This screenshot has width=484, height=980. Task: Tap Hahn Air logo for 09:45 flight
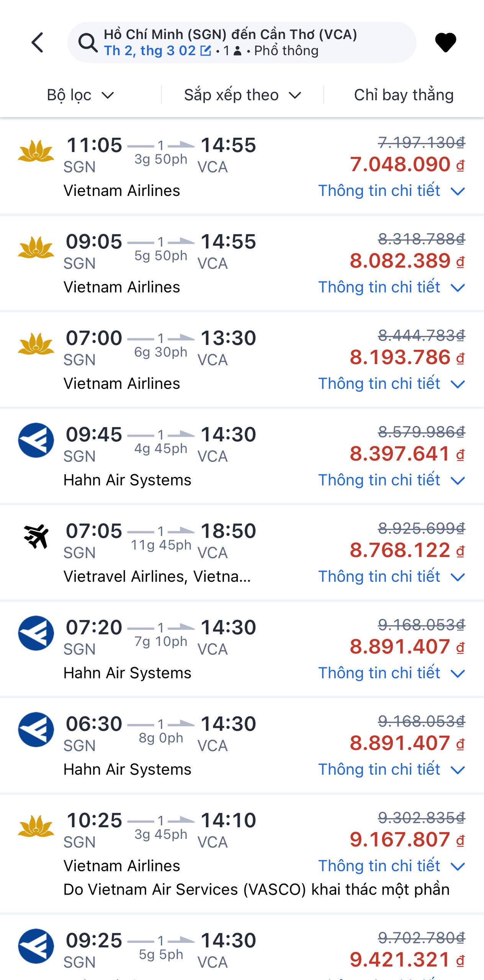point(36,440)
